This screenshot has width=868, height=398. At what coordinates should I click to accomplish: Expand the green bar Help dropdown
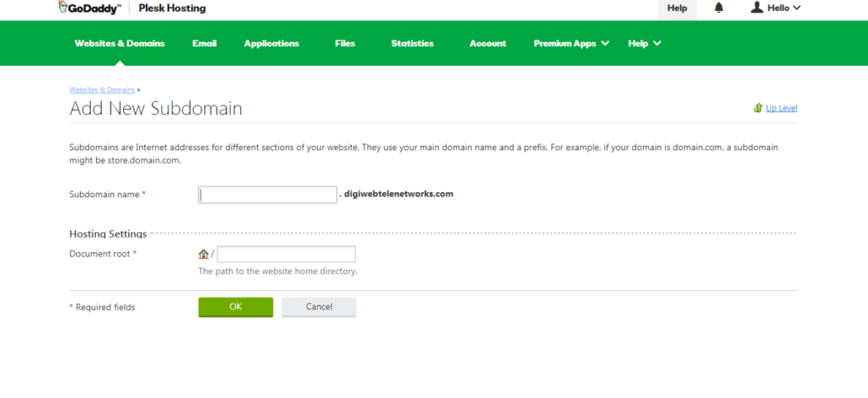[x=645, y=43]
